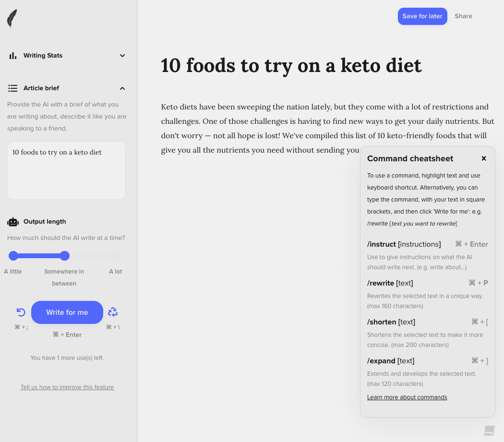
Task: Toggle the cheatsheet scroll icon at bottom right
Action: coord(489,430)
